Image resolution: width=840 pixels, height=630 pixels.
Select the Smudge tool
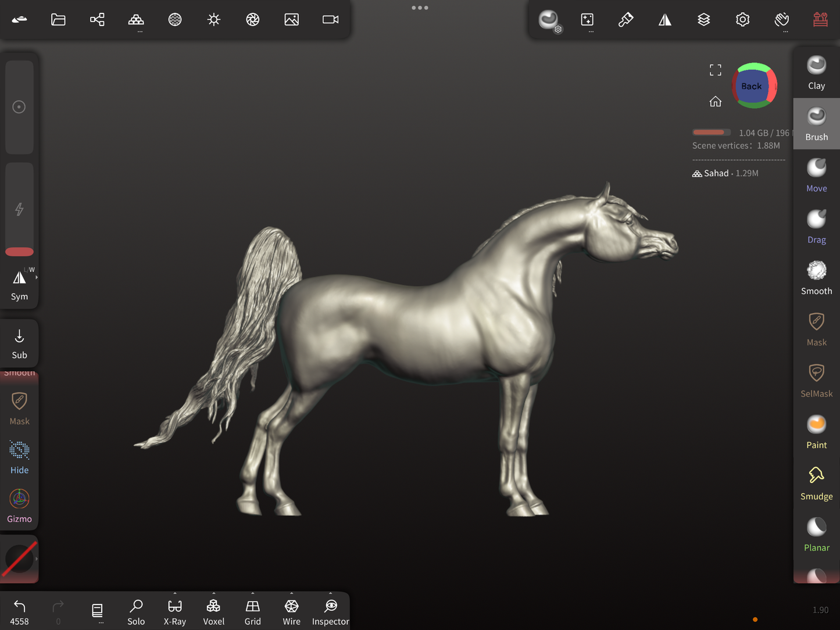click(x=816, y=483)
